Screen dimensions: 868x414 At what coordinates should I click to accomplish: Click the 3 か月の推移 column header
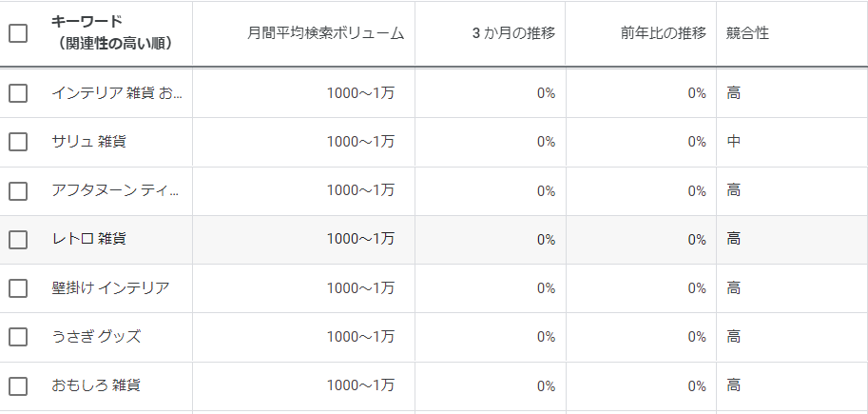pyautogui.click(x=513, y=33)
